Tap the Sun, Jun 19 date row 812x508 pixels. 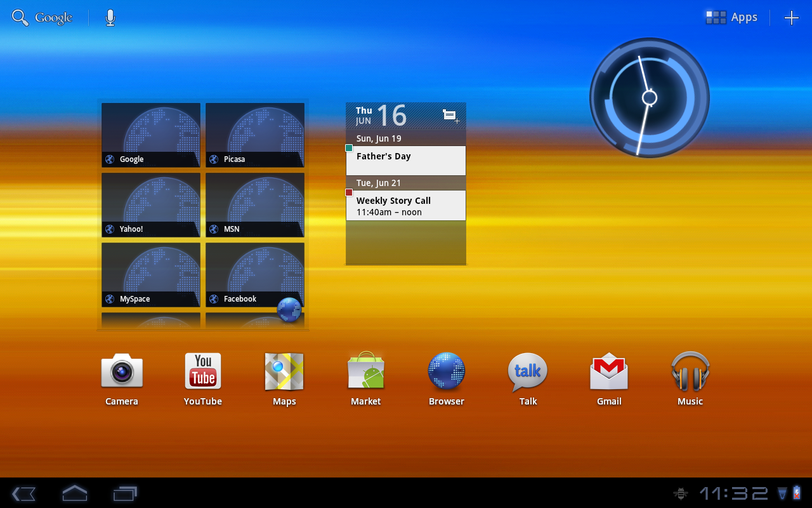coord(406,138)
